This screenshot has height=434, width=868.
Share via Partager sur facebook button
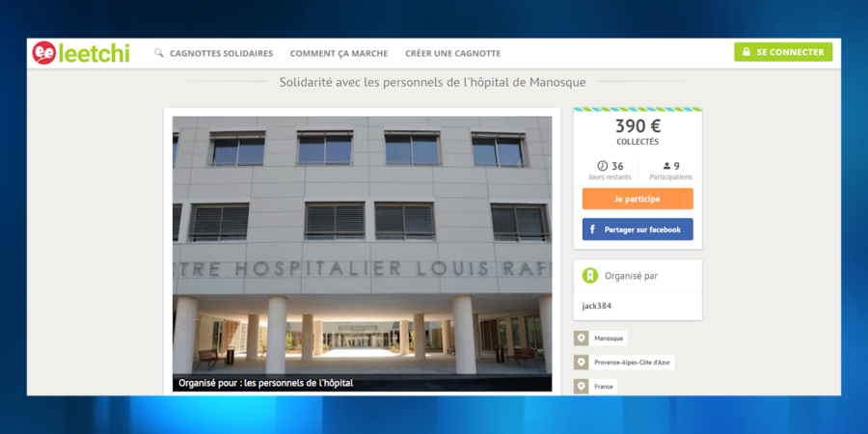click(637, 230)
